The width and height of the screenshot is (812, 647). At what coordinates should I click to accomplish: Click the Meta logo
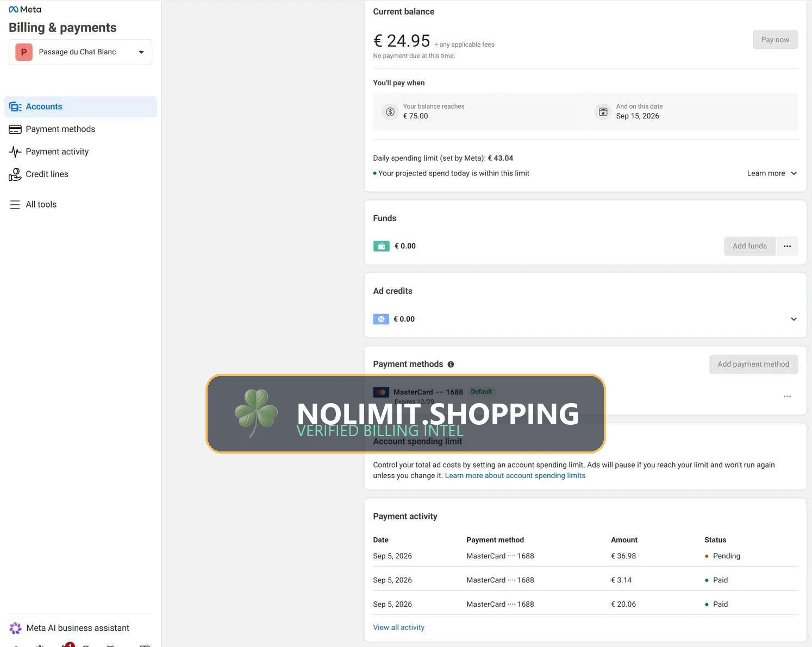[x=25, y=9]
